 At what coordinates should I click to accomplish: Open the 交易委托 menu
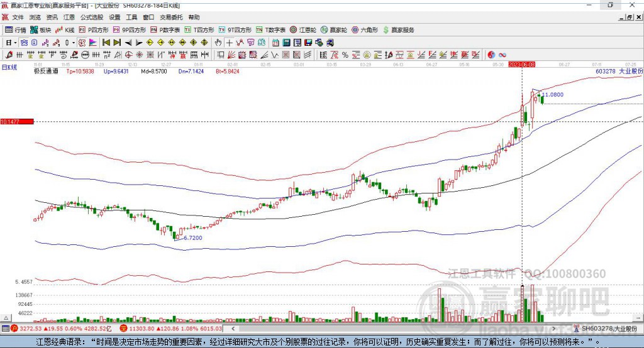click(171, 17)
